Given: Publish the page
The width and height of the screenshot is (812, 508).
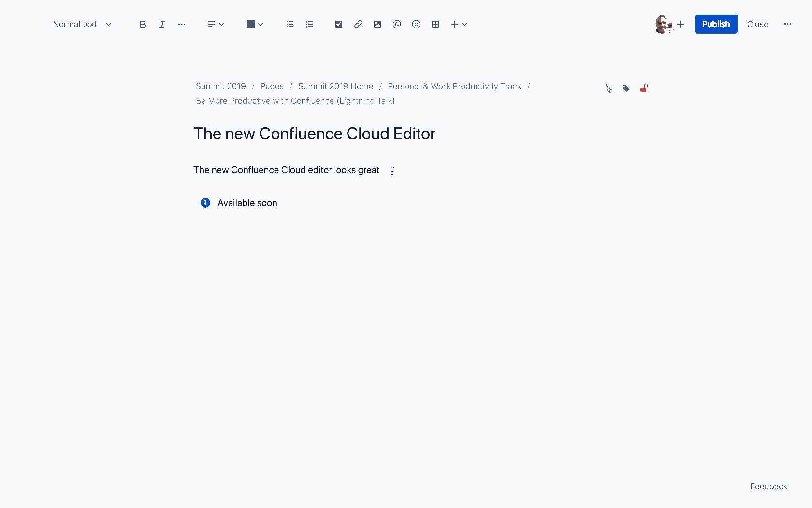Looking at the screenshot, I should [716, 24].
